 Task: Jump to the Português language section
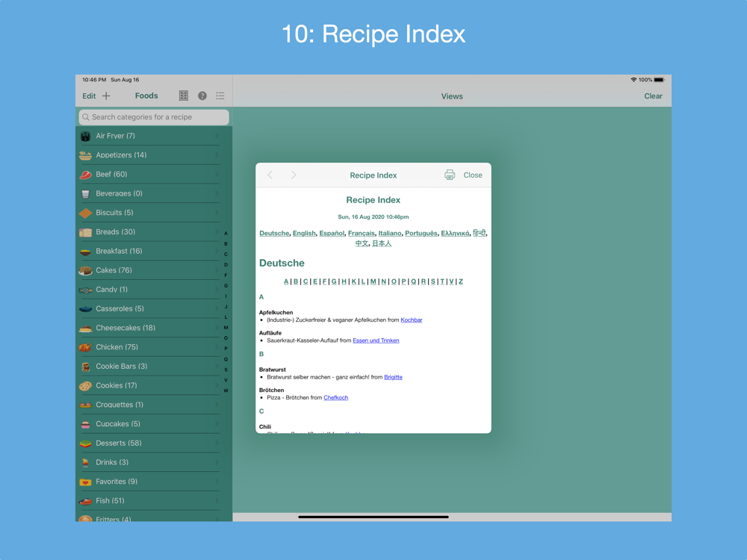pos(421,233)
